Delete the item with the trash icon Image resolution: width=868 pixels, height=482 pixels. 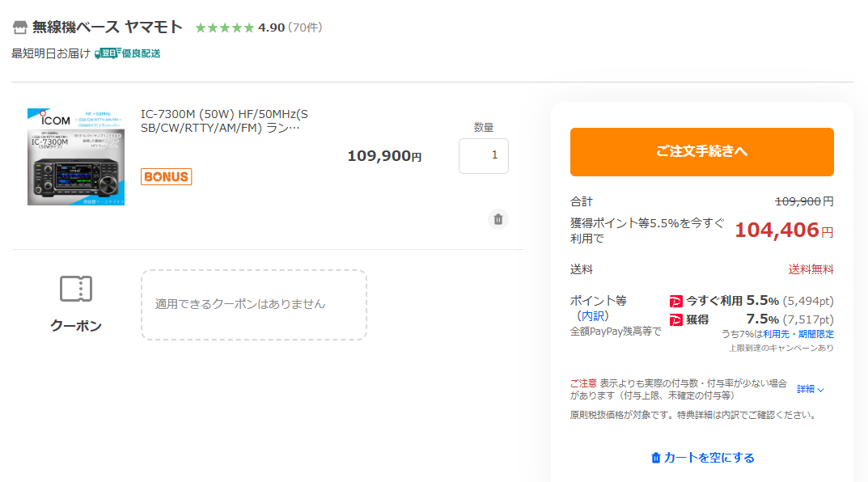498,219
